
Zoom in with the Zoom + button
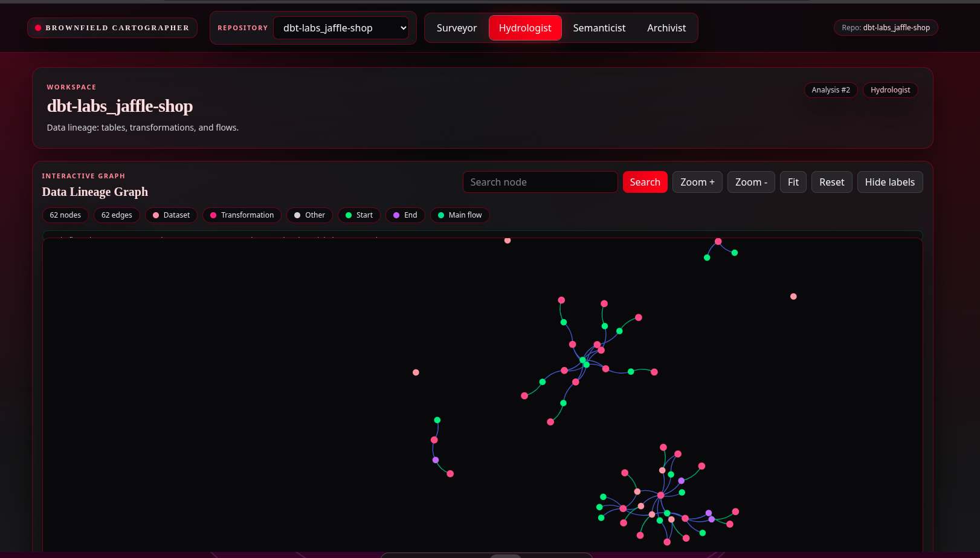(x=697, y=182)
